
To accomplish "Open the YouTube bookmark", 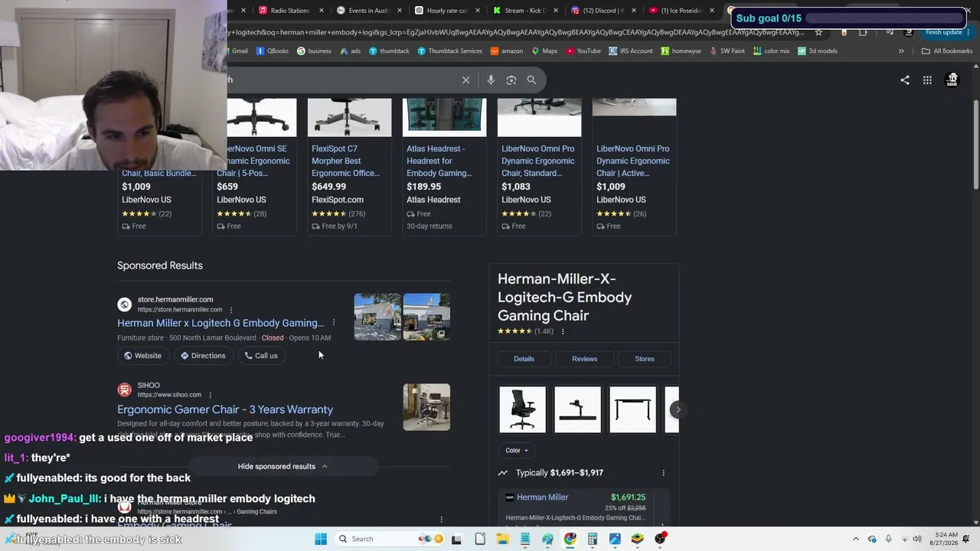I will point(583,51).
